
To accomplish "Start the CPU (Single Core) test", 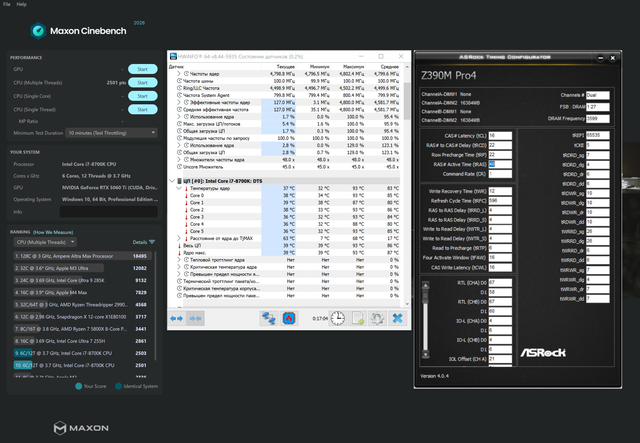I will click(142, 96).
